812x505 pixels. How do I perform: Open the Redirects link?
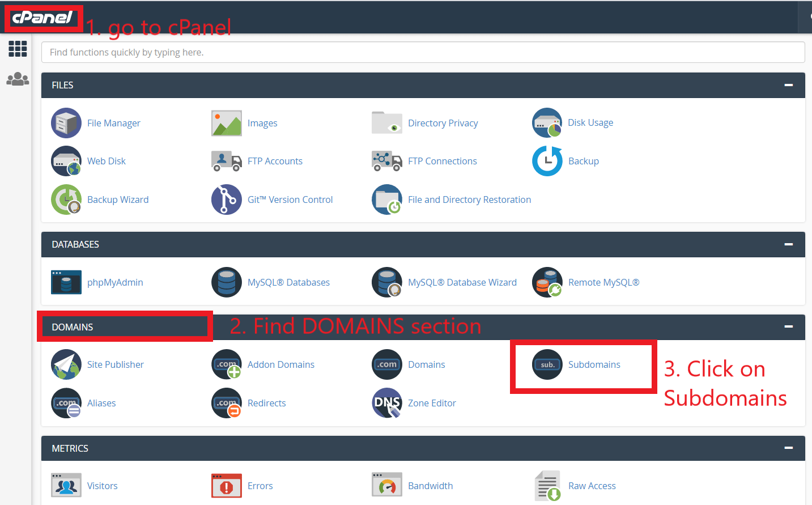tap(267, 403)
